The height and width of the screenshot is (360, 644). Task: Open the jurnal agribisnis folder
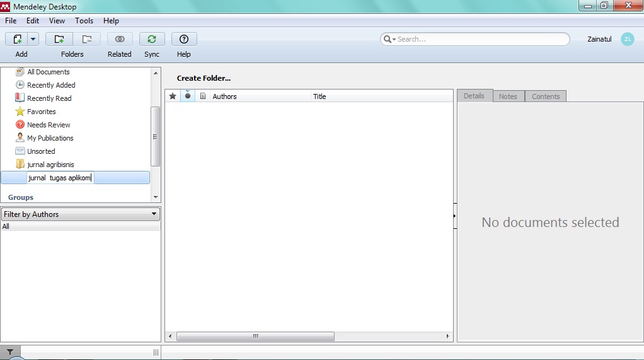50,165
